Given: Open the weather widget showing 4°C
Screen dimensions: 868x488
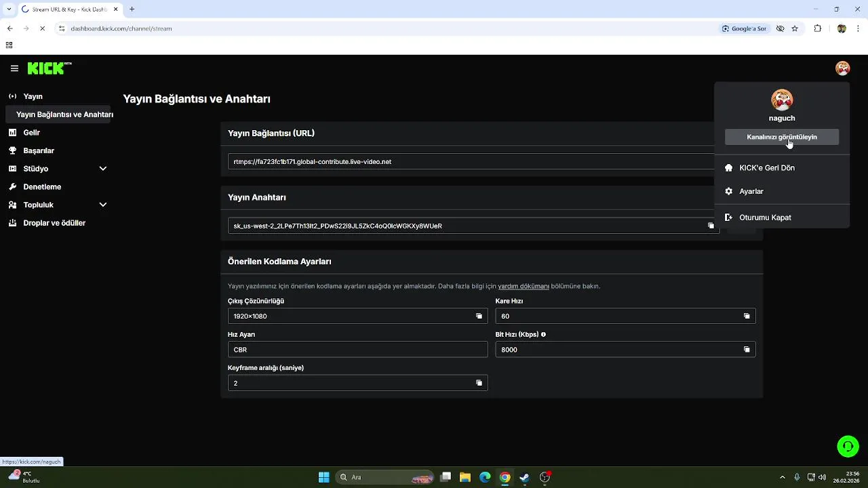Looking at the screenshot, I should [x=24, y=477].
